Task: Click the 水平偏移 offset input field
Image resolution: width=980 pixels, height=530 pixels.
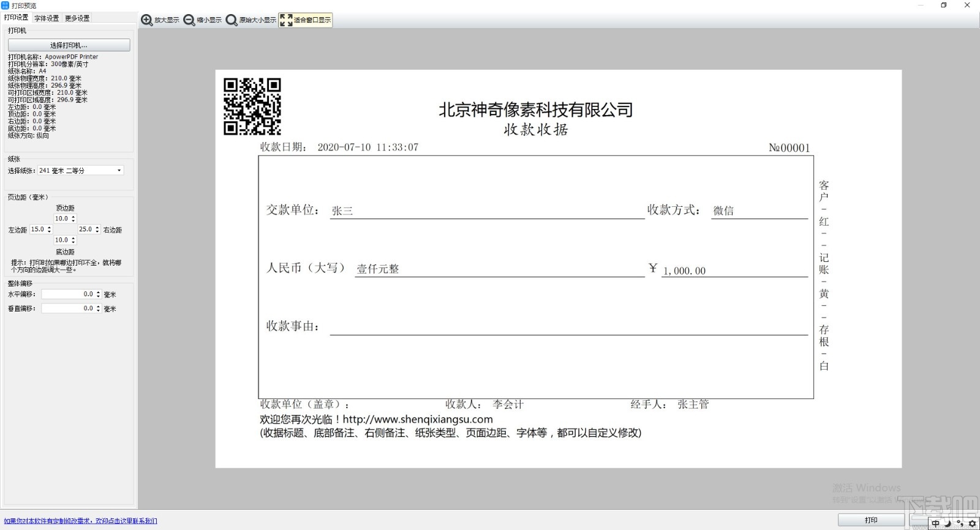Action: (x=71, y=294)
